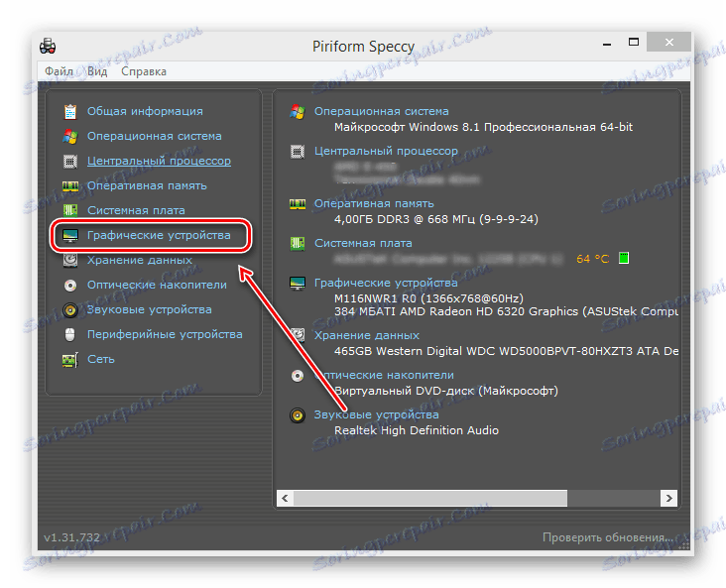Click the motherboard icon in summary panel
726x588 pixels.
pyautogui.click(x=298, y=243)
